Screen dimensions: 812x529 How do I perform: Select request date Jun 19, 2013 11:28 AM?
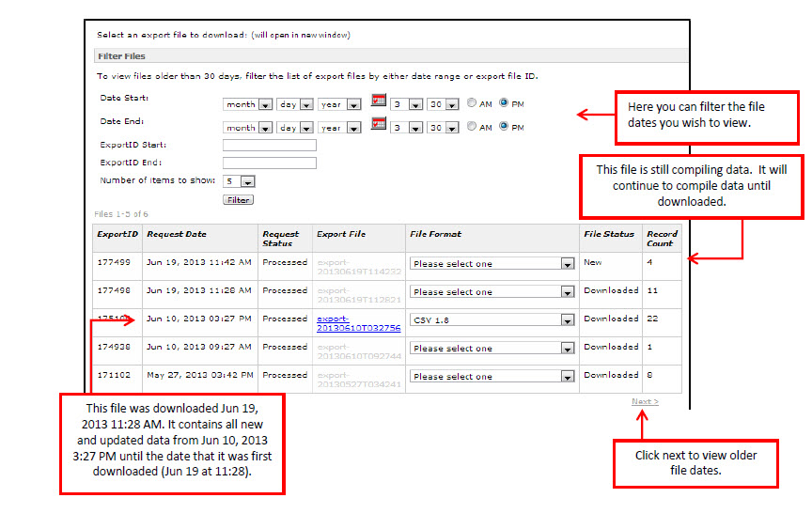(x=199, y=290)
